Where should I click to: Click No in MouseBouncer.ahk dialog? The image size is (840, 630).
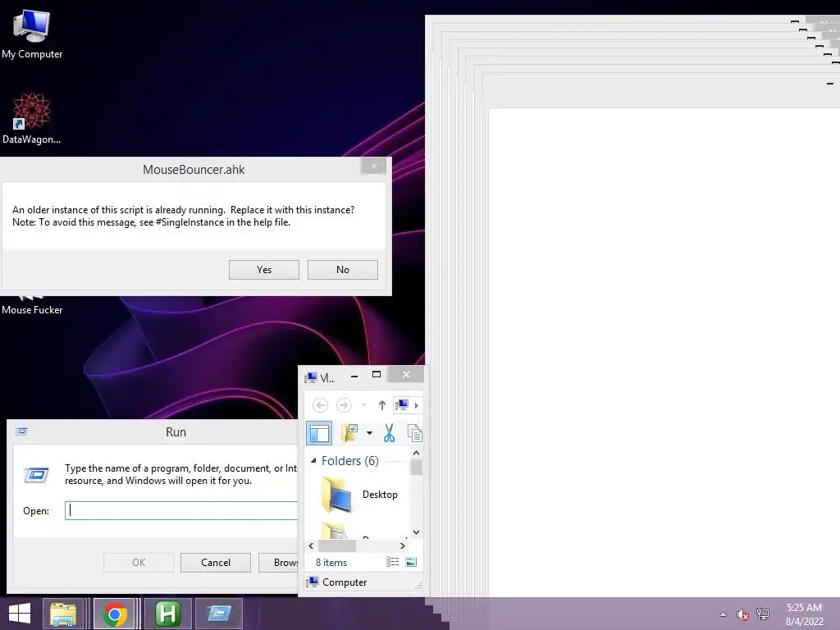pos(342,269)
